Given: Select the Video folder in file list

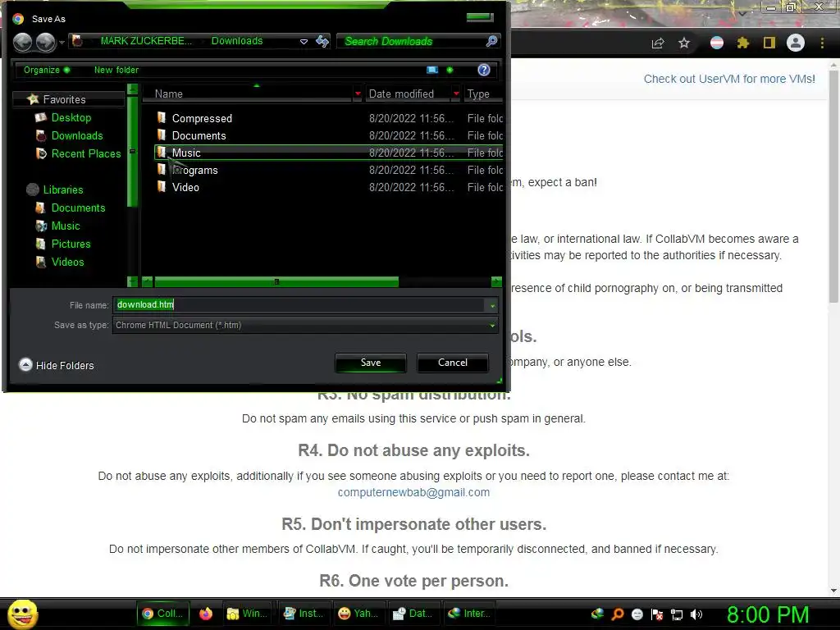Looking at the screenshot, I should (x=328, y=187).
